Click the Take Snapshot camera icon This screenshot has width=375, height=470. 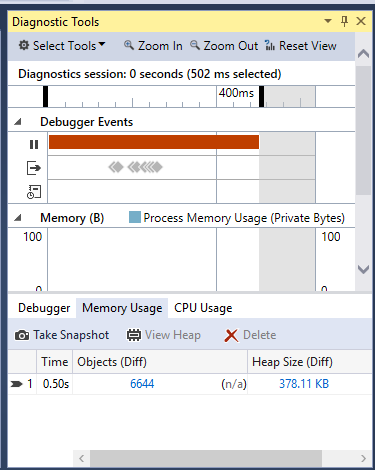22,335
